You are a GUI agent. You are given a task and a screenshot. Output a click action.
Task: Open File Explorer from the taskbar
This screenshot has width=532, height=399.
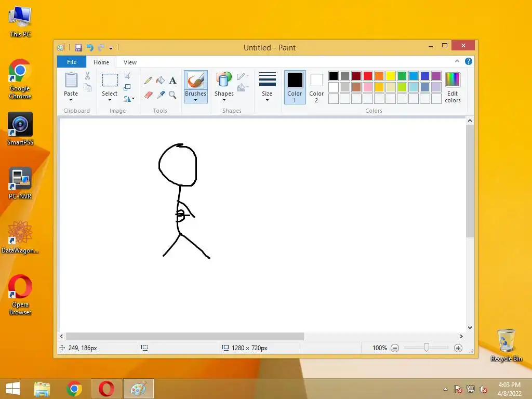coord(42,389)
